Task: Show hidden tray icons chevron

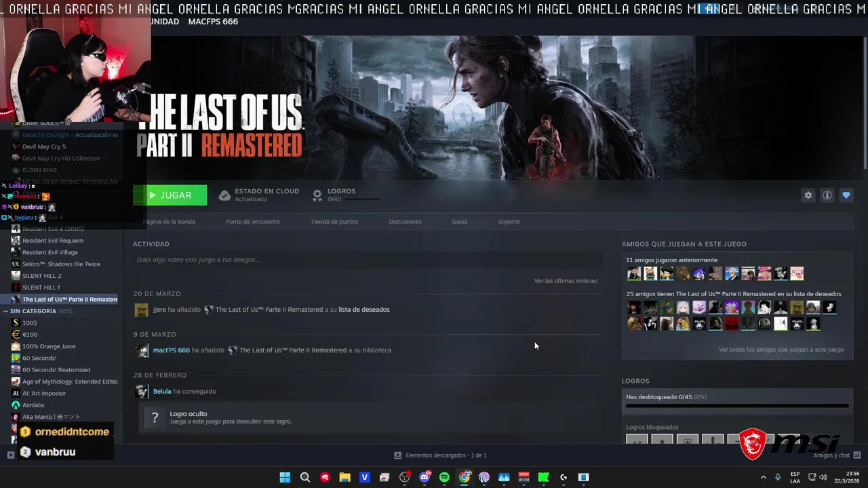Action: pos(763,477)
